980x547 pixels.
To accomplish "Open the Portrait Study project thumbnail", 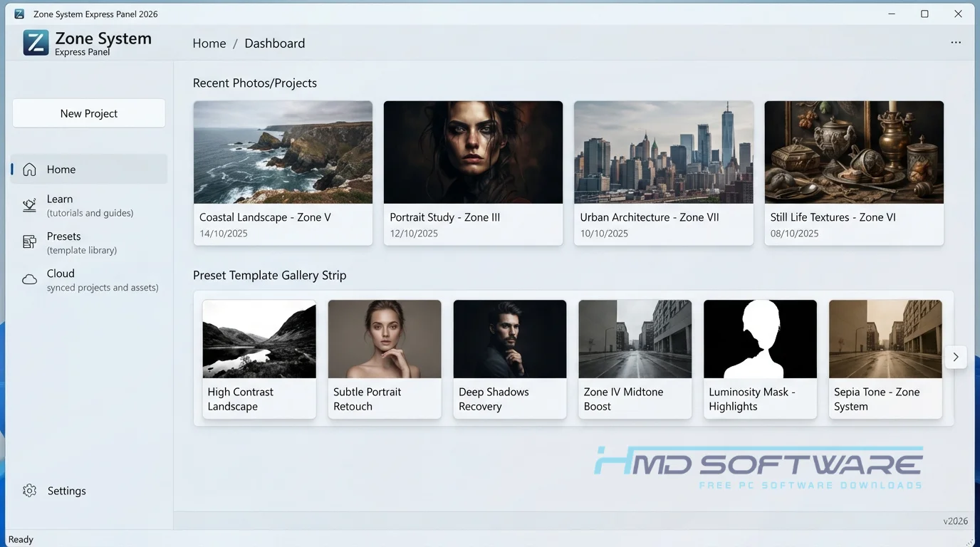I will tap(473, 152).
